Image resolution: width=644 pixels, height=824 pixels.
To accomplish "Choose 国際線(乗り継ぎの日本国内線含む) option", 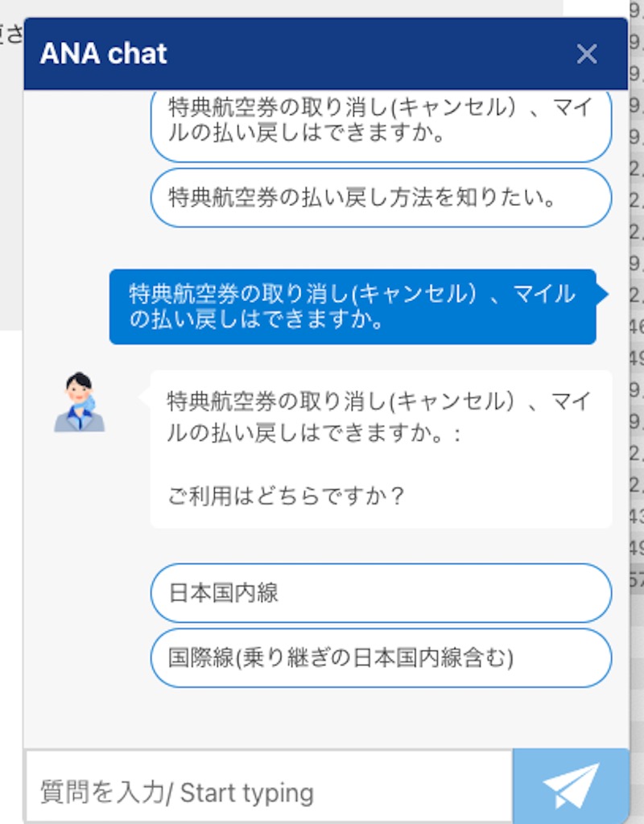I will coord(381,658).
